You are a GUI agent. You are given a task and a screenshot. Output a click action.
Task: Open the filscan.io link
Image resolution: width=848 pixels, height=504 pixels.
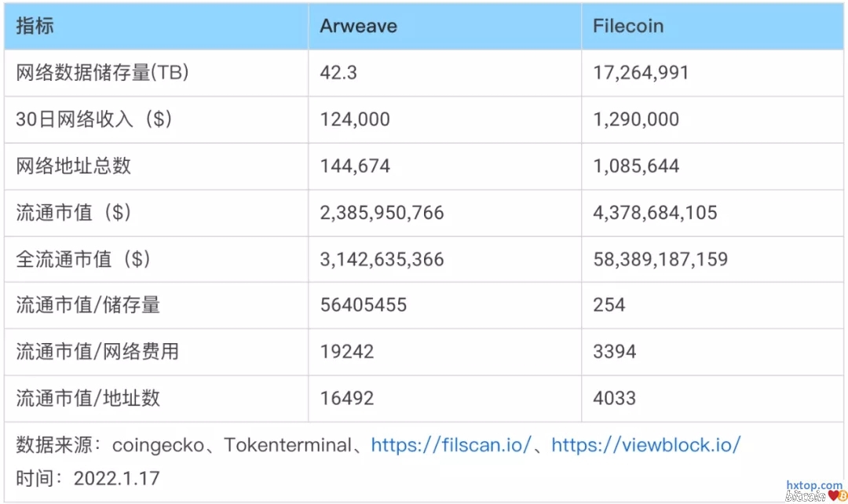(x=451, y=445)
